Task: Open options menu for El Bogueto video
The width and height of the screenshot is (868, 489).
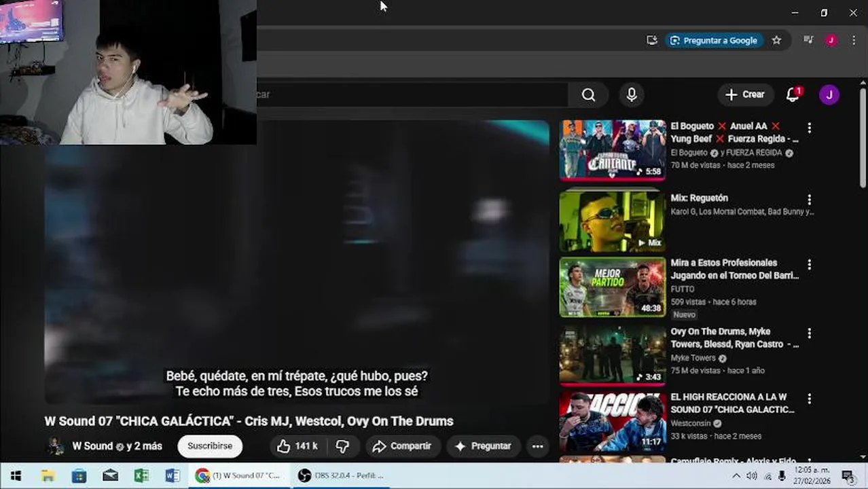Action: (809, 128)
